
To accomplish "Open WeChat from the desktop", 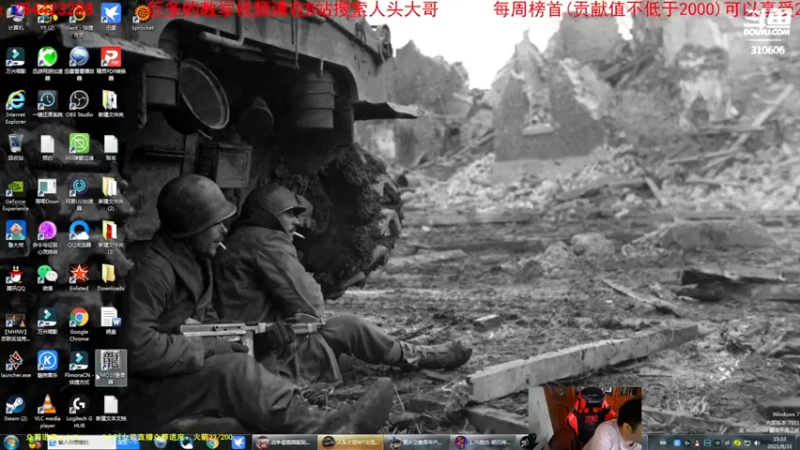I will click(47, 277).
